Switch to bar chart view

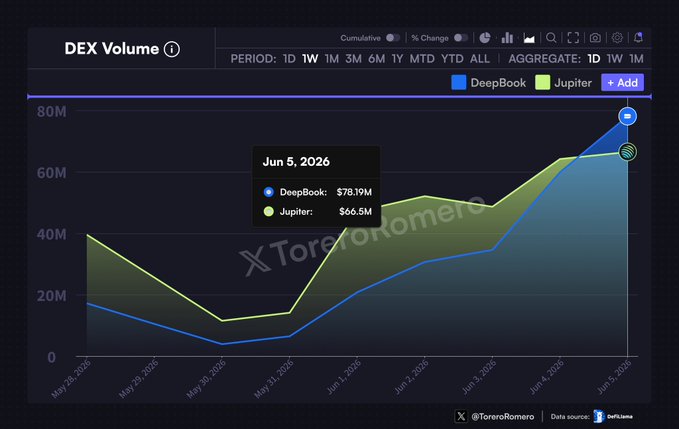point(507,38)
